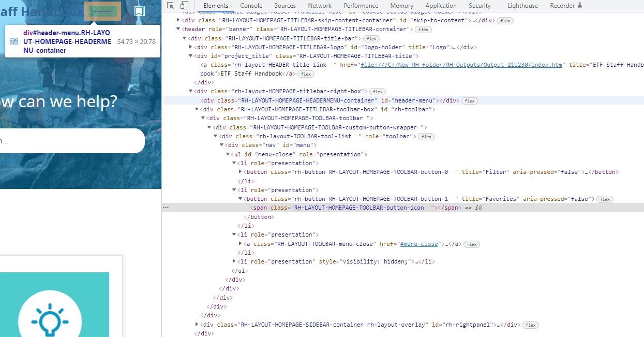Click the flex badge after the ETF Staff Handbook anchor
644x337 pixels.
(x=306, y=74)
